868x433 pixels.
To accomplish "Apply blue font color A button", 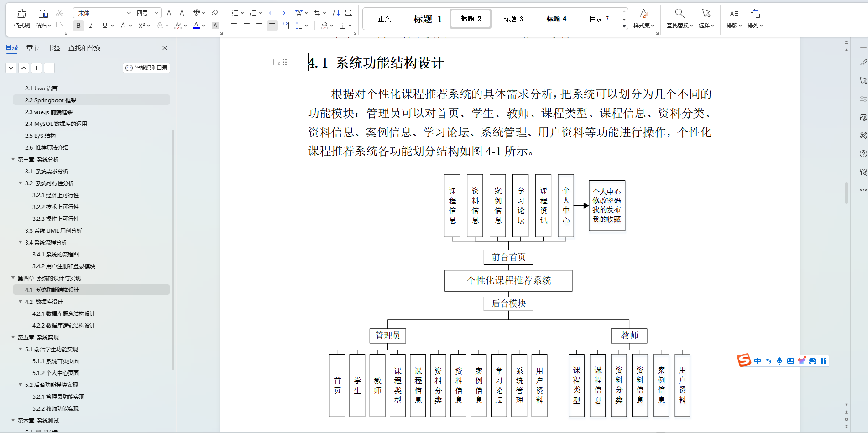I will click(196, 26).
